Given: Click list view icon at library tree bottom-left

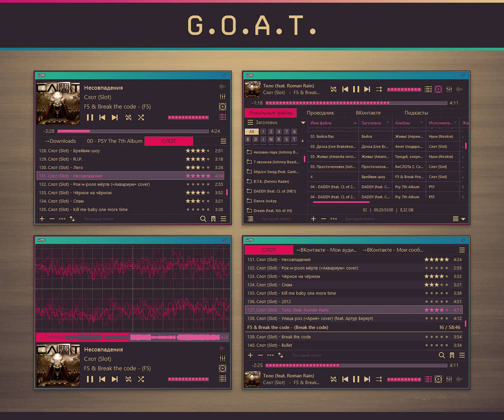Looking at the screenshot, I should (250, 219).
